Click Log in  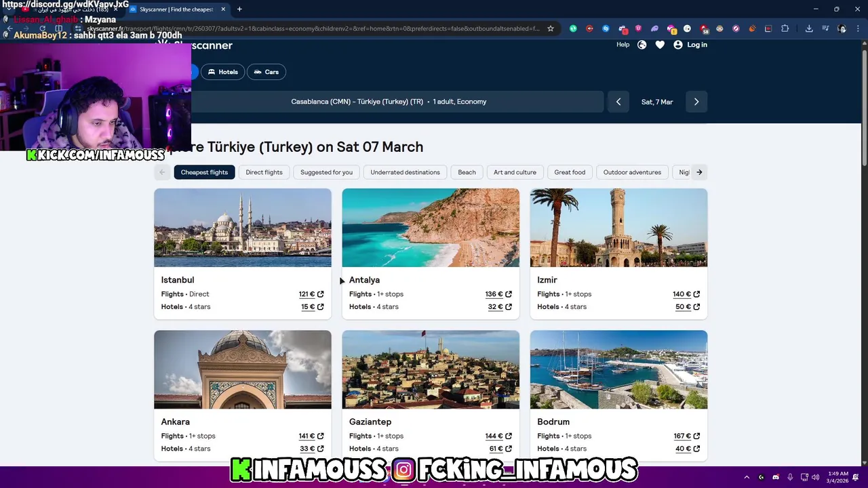(x=690, y=45)
